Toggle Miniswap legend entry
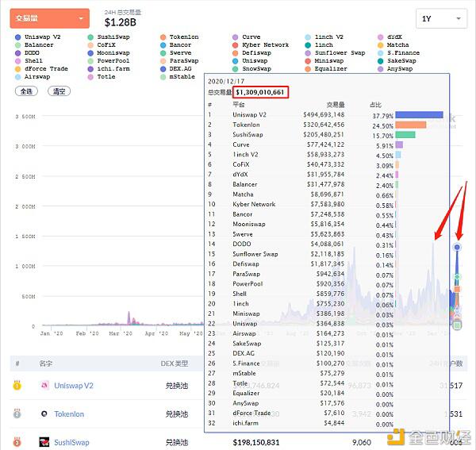Image resolution: width=476 pixels, height=450 pixels. 324,61
